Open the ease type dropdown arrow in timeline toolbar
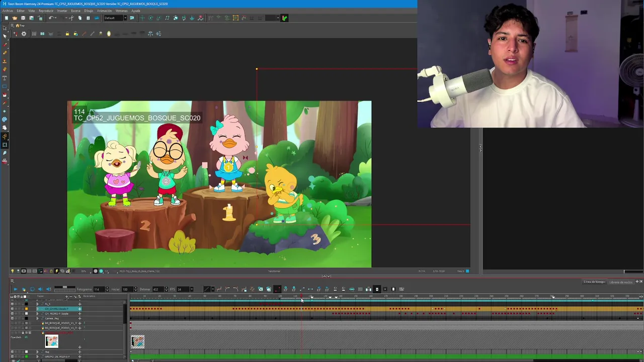The width and height of the screenshot is (644, 362). pyautogui.click(x=213, y=289)
